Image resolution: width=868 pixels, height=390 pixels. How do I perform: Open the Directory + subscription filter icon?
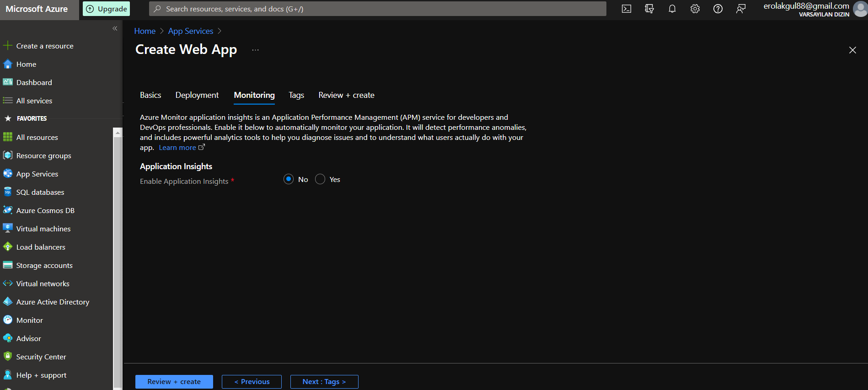point(649,9)
